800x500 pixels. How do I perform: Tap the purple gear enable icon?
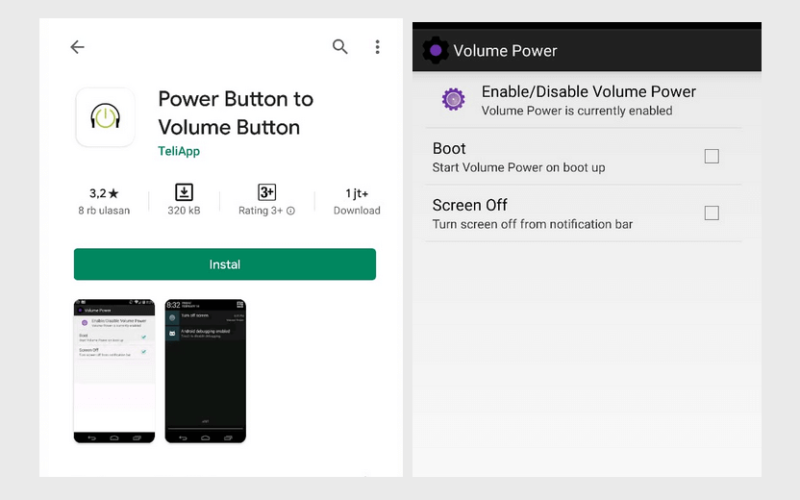coord(453,99)
